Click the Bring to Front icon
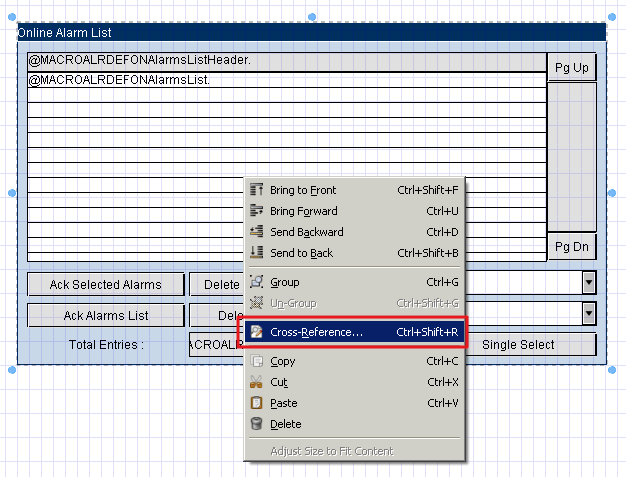This screenshot has height=477, width=626. [x=256, y=190]
